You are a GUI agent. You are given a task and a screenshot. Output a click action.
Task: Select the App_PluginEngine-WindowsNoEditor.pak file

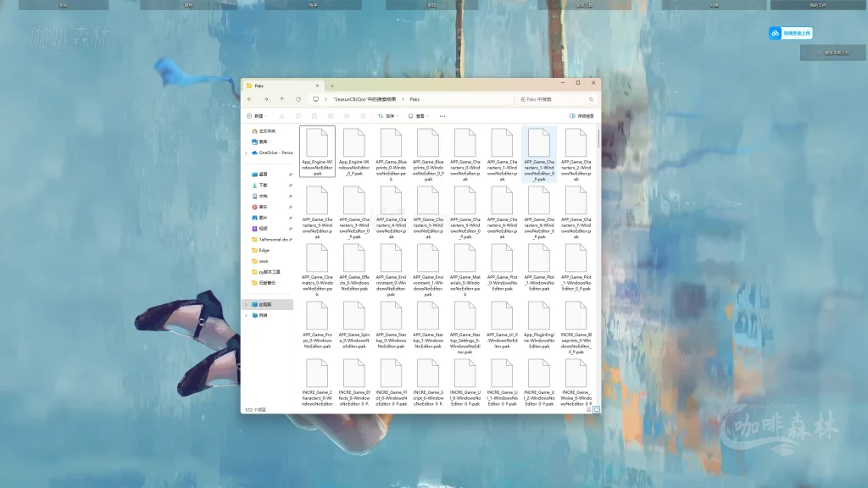(539, 328)
